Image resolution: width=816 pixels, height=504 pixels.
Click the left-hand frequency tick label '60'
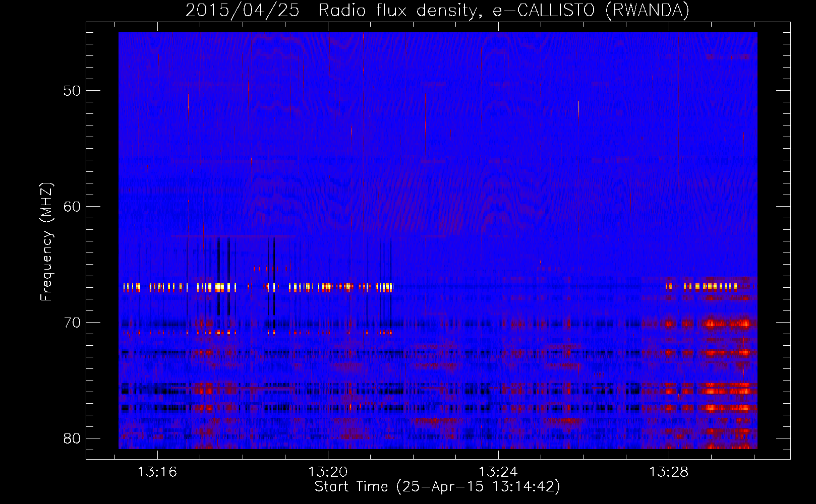coord(72,207)
